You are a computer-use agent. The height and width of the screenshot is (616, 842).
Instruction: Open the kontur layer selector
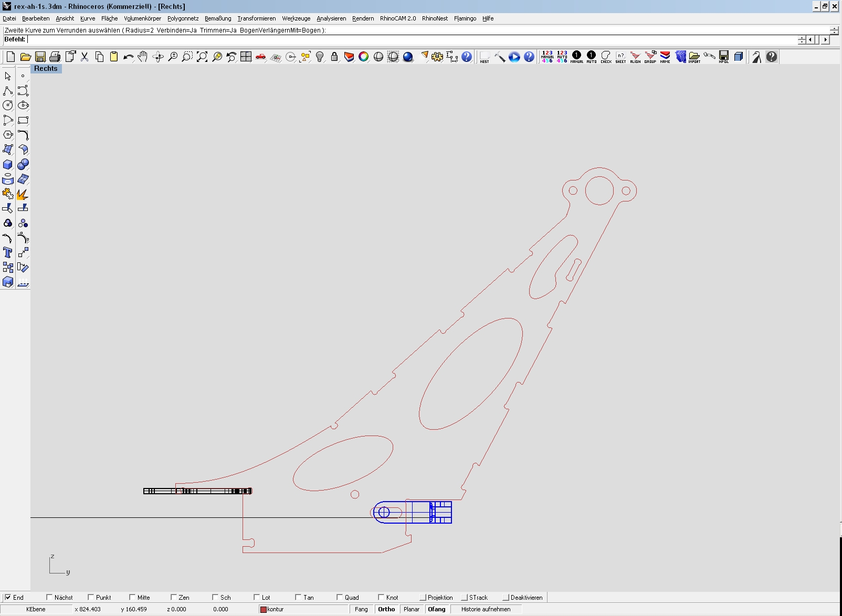coord(303,609)
